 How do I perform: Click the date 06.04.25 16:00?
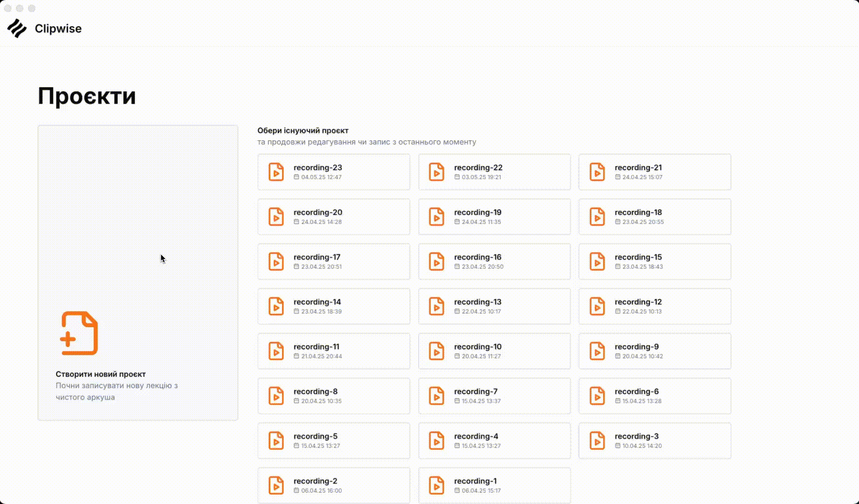point(322,491)
